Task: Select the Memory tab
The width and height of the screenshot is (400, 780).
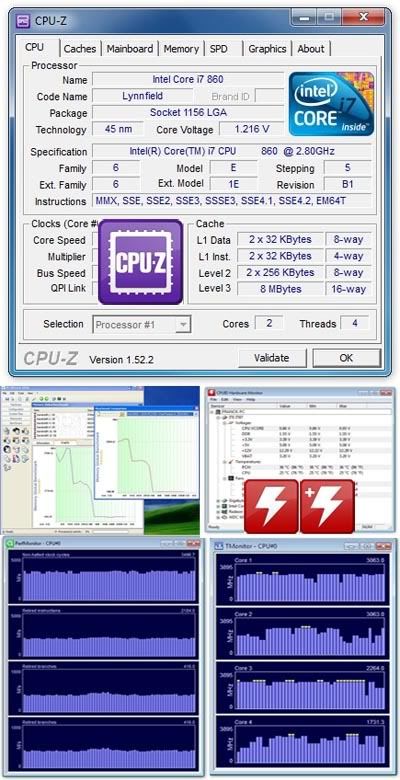Action: pyautogui.click(x=181, y=49)
